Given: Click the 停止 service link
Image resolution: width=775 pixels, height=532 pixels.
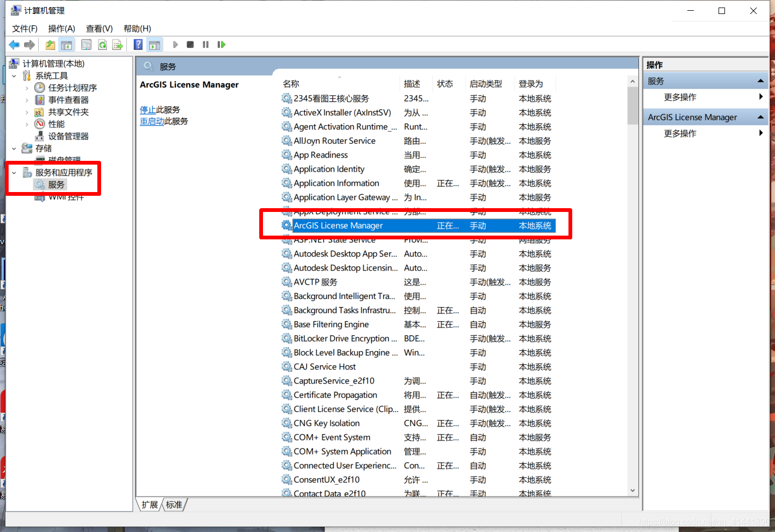Looking at the screenshot, I should 148,110.
